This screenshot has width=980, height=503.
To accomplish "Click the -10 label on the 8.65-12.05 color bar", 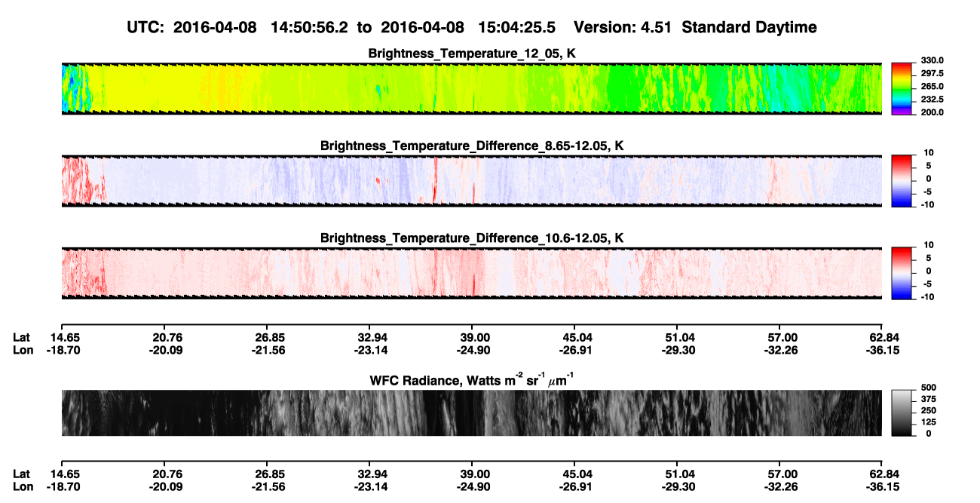I will (928, 205).
